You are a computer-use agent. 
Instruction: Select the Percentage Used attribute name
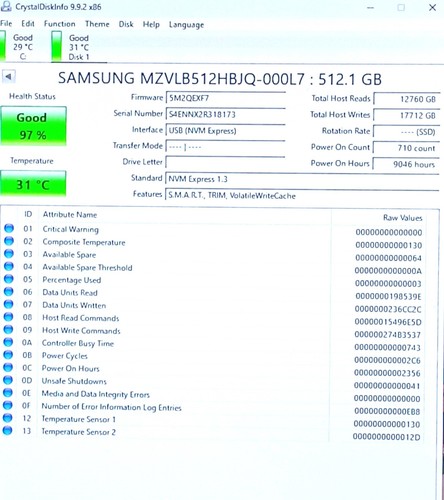(x=71, y=280)
